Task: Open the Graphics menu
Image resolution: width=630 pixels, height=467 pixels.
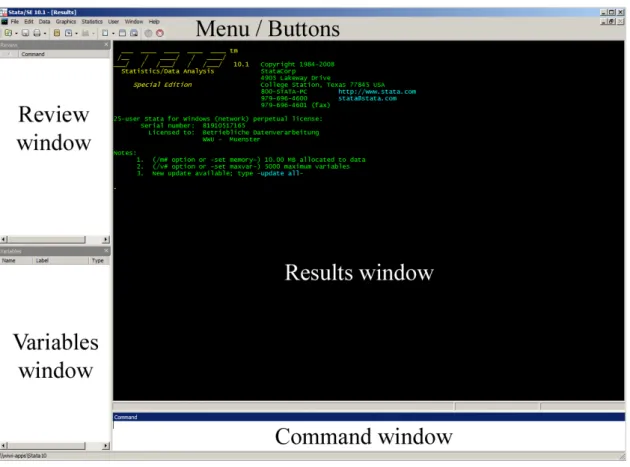Action: pyautogui.click(x=66, y=22)
